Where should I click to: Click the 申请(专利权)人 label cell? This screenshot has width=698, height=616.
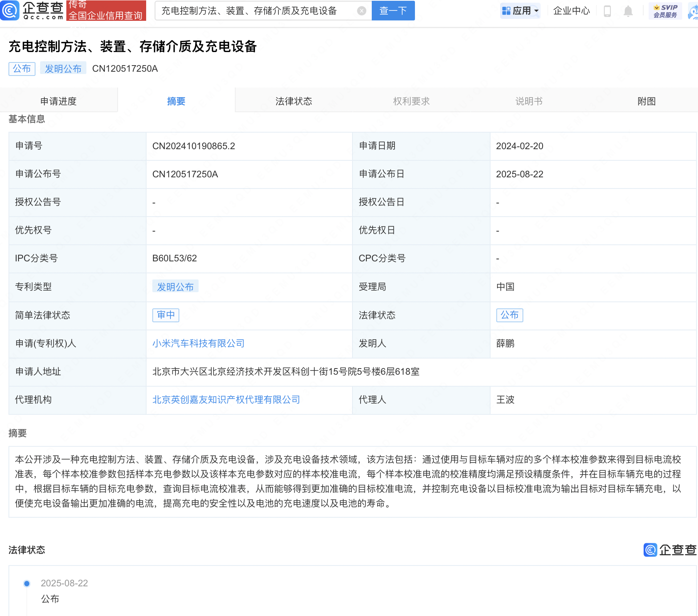coord(78,344)
